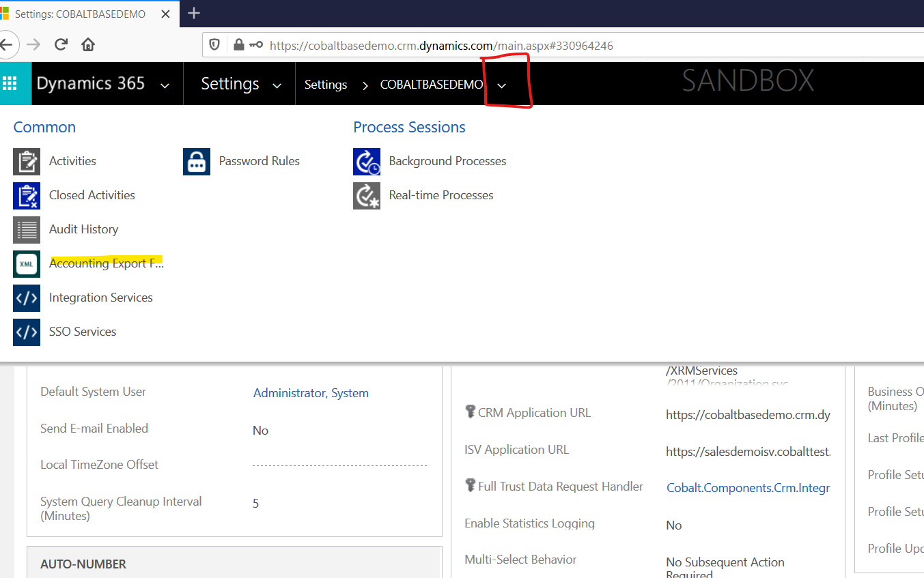Click the key icon in the address bar
Screen dimensions: 924x578
pyautogui.click(x=256, y=46)
